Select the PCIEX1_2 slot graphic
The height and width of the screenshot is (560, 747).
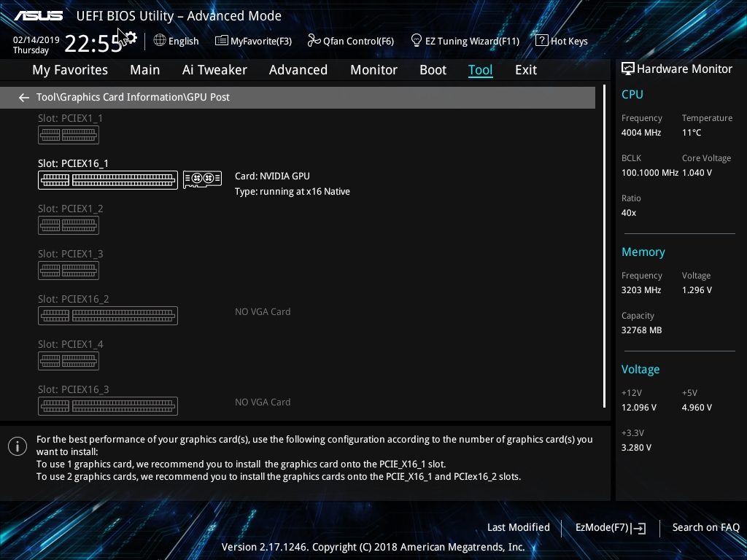tap(69, 225)
